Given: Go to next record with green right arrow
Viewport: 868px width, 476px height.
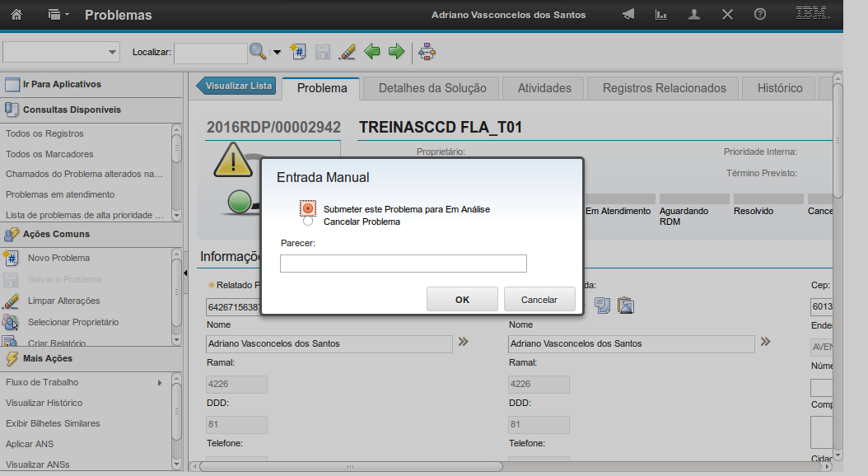Looking at the screenshot, I should (397, 52).
